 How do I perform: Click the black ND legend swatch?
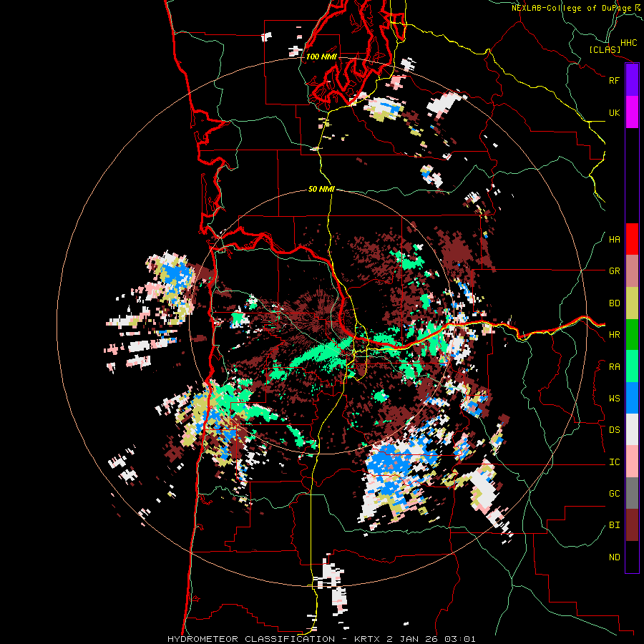click(632, 557)
